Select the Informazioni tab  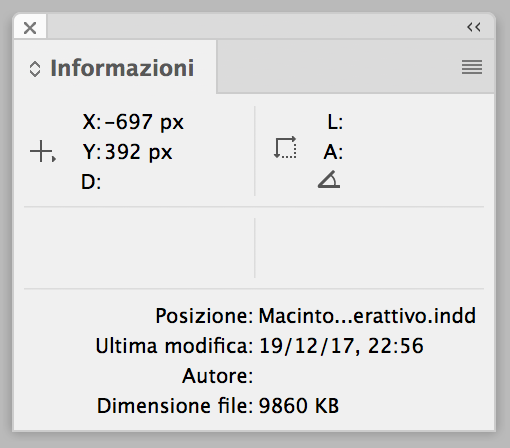tap(115, 68)
